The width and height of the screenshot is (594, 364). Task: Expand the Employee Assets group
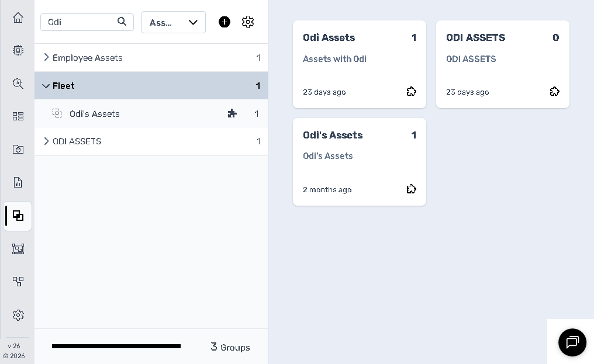pyautogui.click(x=46, y=57)
